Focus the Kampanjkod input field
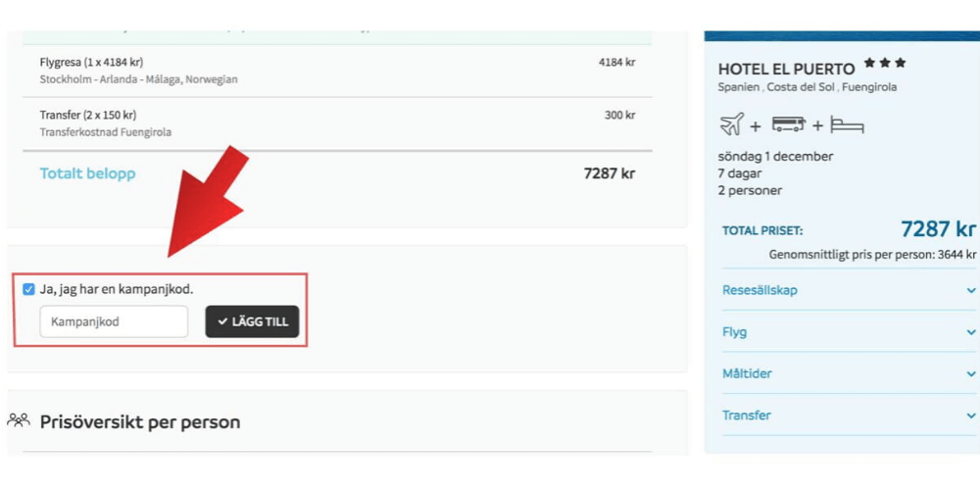This screenshot has width=980, height=490. point(113,321)
